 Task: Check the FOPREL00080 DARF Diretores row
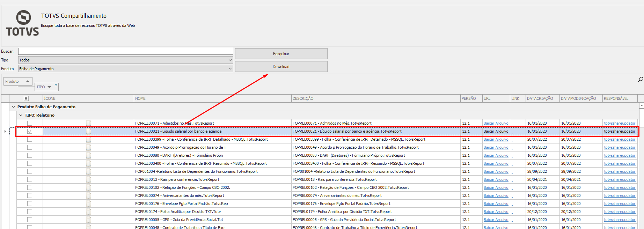coord(30,155)
